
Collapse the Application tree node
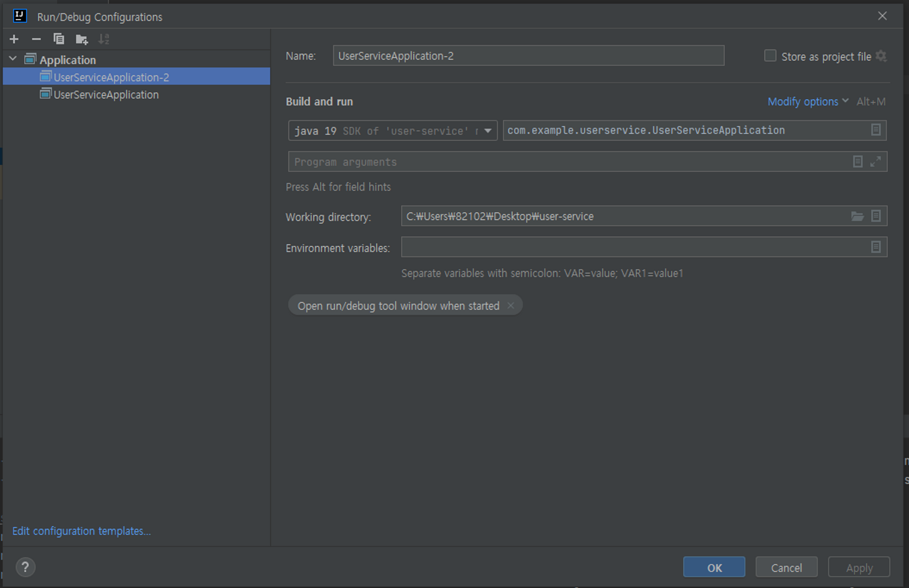[13, 59]
